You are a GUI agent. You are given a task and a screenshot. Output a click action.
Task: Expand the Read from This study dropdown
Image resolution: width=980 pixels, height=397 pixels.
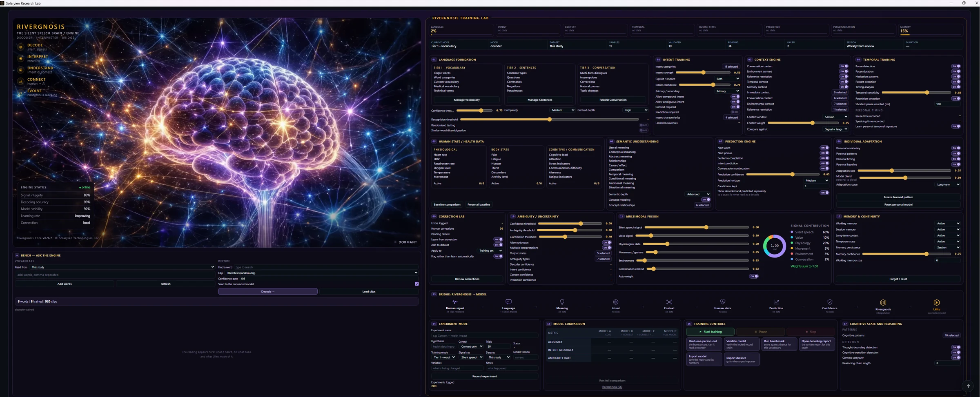[x=122, y=267]
